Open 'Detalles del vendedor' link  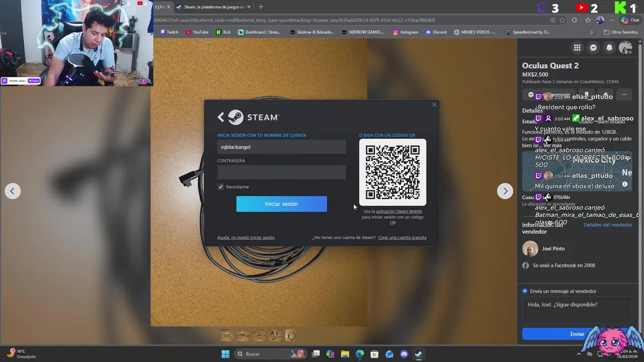pyautogui.click(x=608, y=225)
